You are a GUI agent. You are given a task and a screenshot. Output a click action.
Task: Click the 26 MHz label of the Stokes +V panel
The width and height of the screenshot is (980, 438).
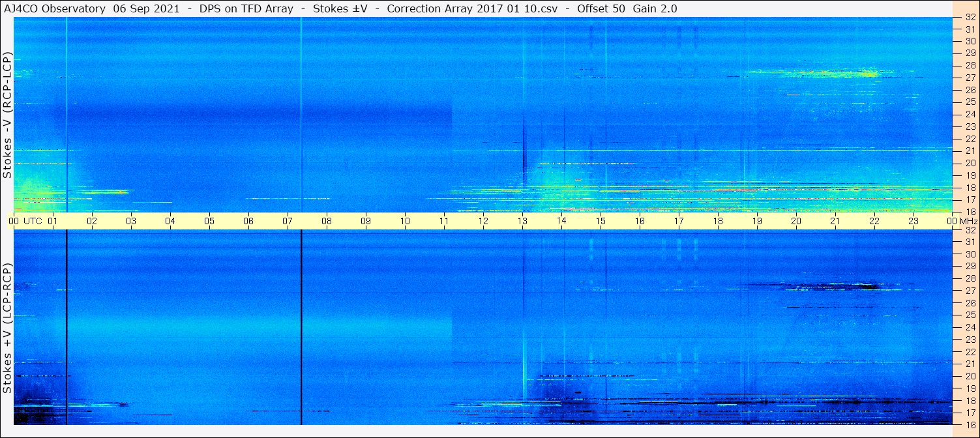(x=970, y=303)
